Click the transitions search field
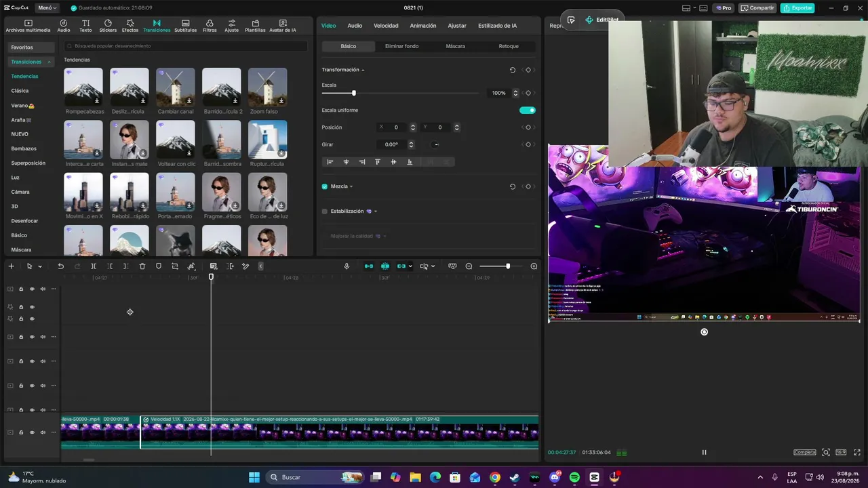This screenshot has height=488, width=868. tap(185, 46)
